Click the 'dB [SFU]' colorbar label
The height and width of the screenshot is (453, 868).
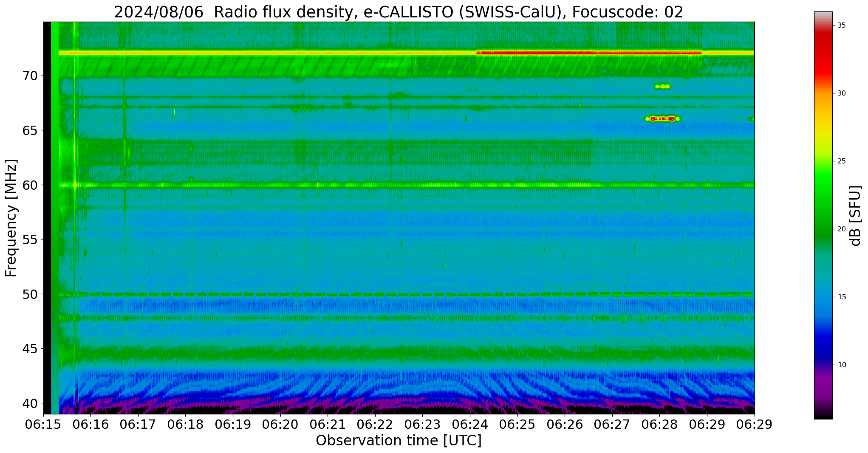click(855, 216)
